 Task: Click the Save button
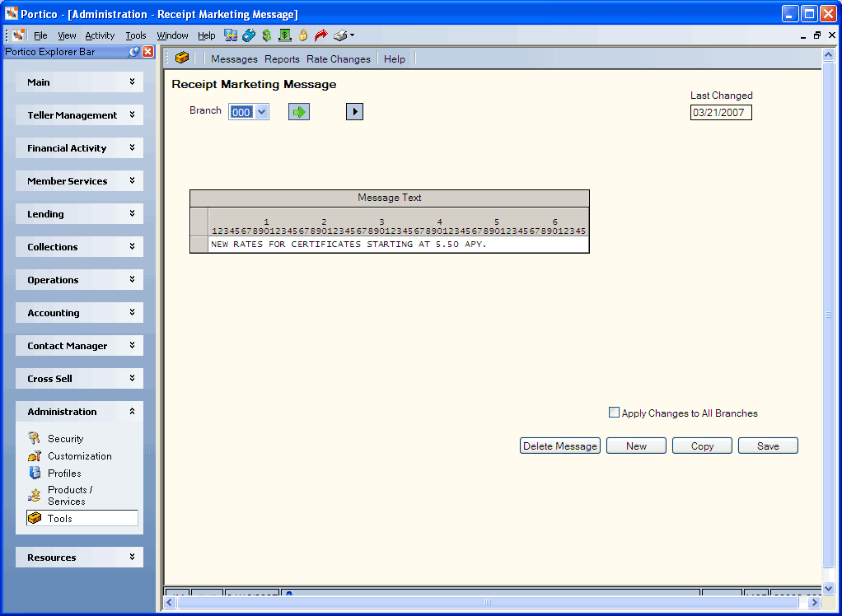coord(768,446)
